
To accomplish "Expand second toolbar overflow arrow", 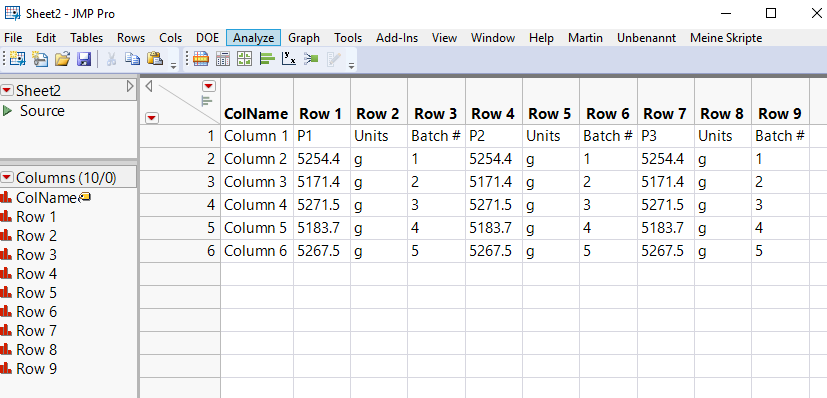I will (x=352, y=66).
